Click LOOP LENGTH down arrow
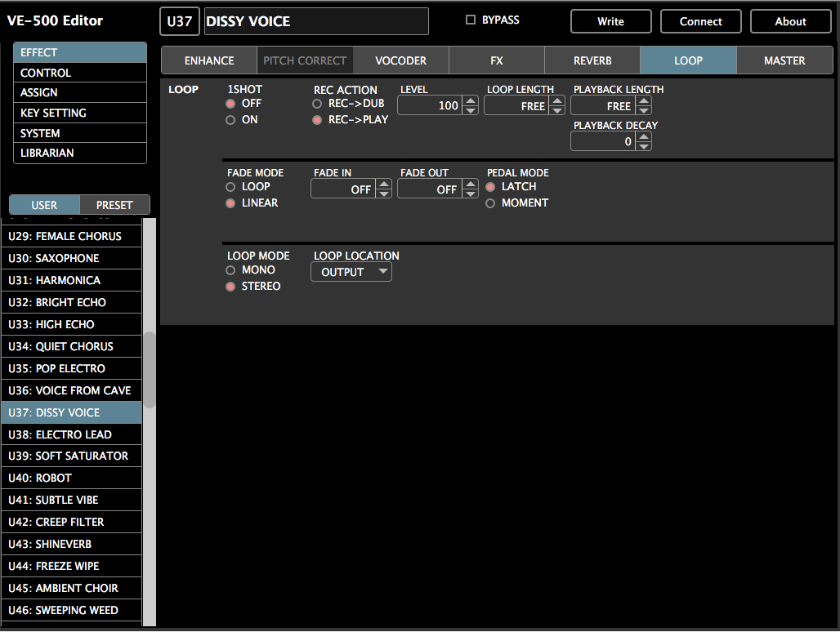The width and height of the screenshot is (840, 632). pos(556,110)
